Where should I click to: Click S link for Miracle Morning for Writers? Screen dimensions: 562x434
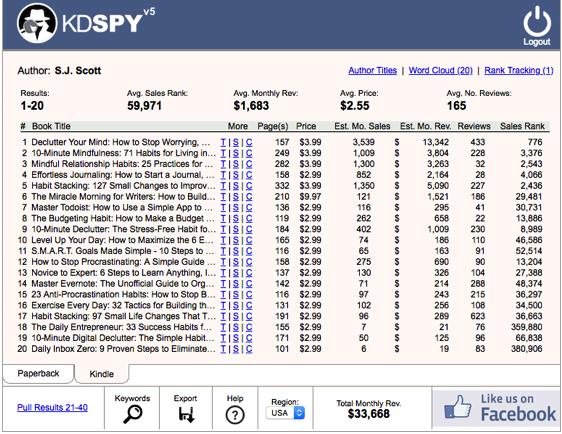pos(235,197)
